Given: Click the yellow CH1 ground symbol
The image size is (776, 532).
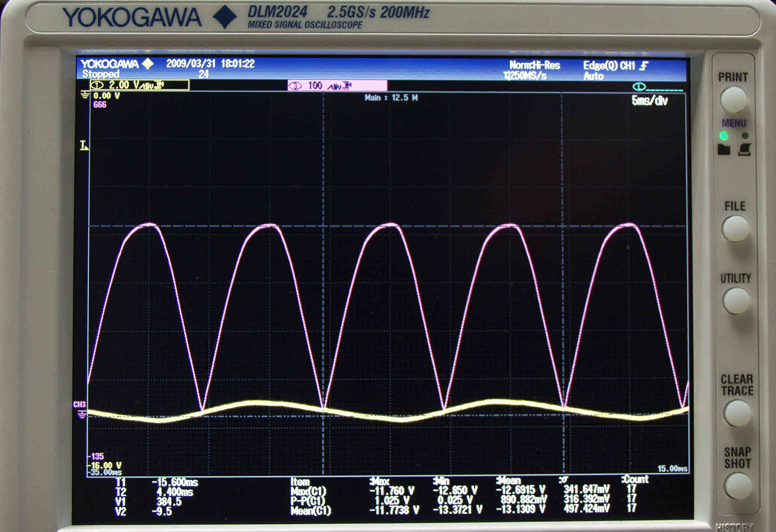Looking at the screenshot, I should coord(84,94).
